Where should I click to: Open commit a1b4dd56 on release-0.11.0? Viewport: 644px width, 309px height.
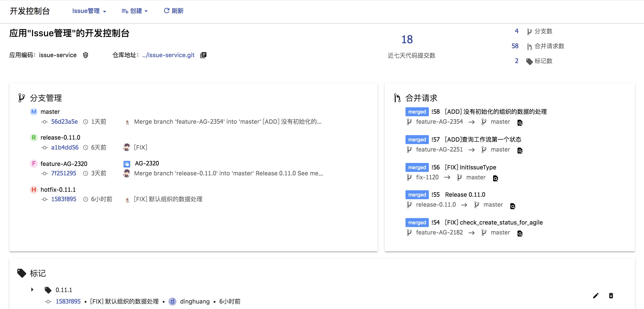[65, 148]
